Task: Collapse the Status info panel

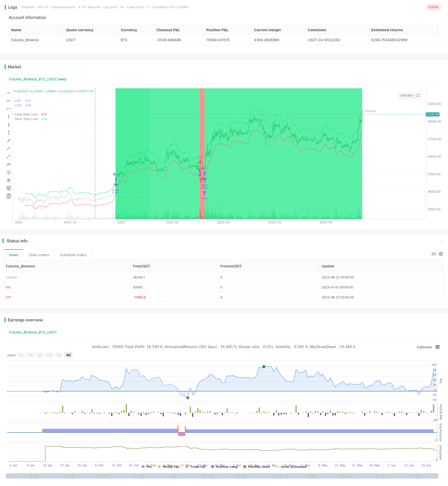Action: pyautogui.click(x=442, y=241)
